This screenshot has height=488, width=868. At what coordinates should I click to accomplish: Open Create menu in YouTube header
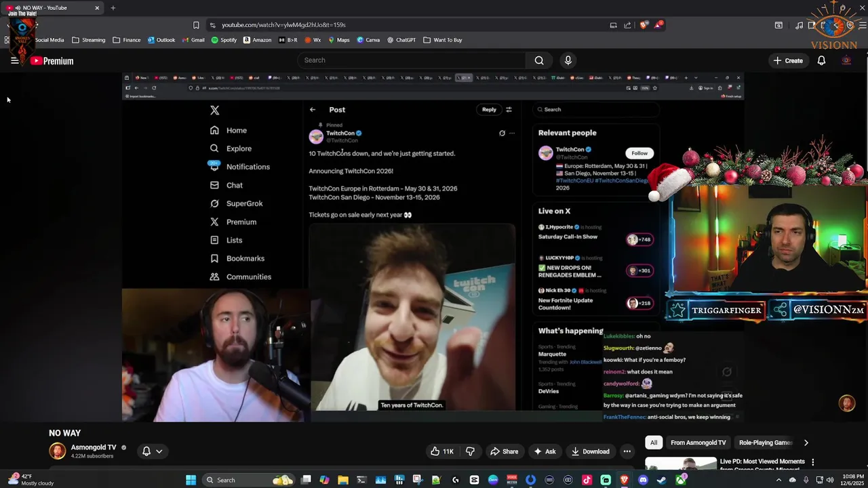coord(788,60)
